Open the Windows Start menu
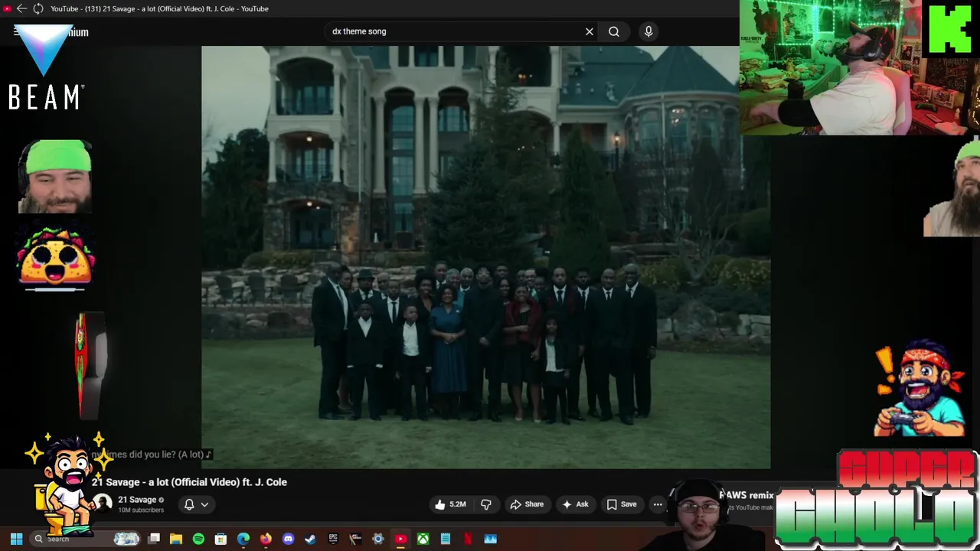This screenshot has height=551, width=980. point(16,539)
